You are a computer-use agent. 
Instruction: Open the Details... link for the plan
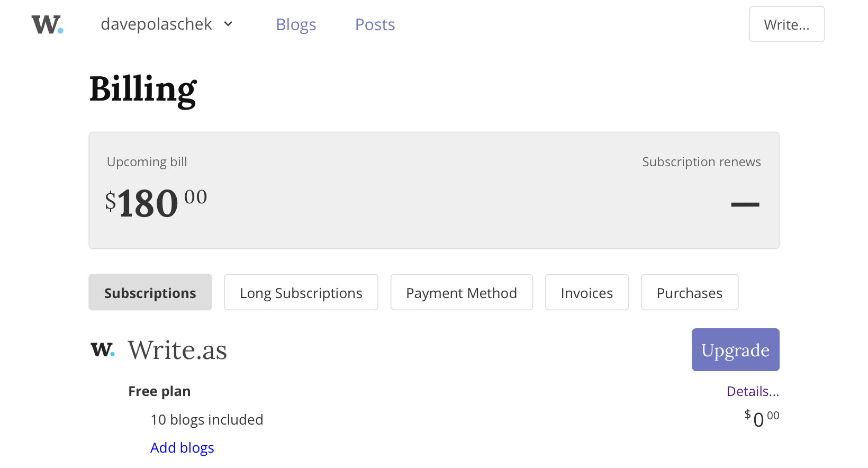click(753, 391)
